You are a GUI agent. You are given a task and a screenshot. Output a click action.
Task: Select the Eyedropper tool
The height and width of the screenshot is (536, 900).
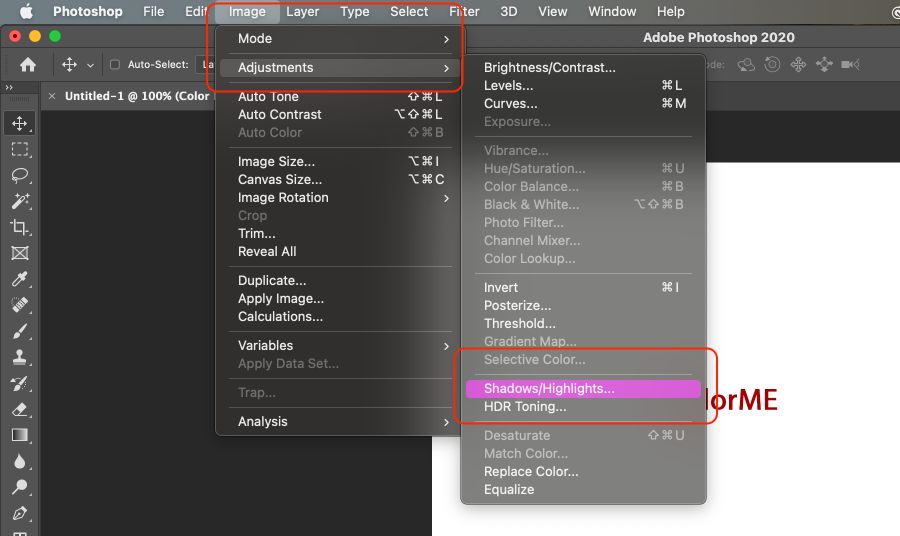pyautogui.click(x=20, y=279)
